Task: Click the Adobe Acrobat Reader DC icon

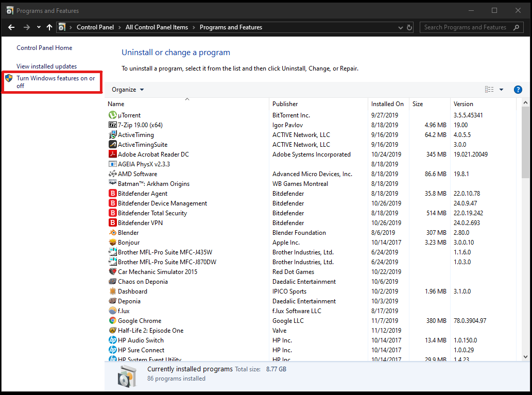Action: click(113, 154)
